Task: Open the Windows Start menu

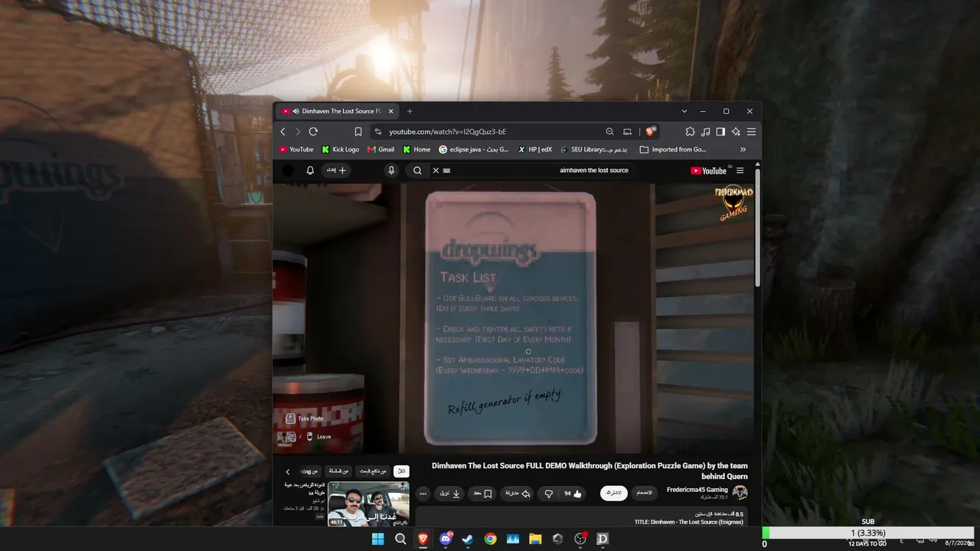Action: click(x=378, y=539)
